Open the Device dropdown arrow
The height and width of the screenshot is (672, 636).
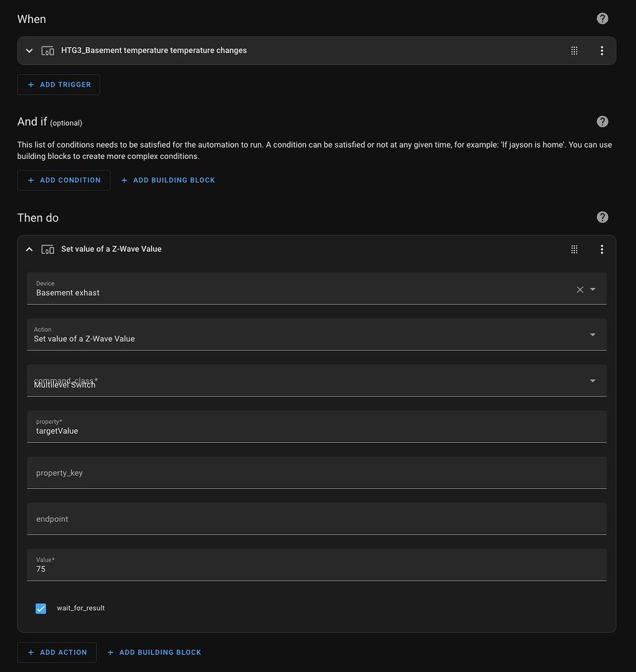593,289
